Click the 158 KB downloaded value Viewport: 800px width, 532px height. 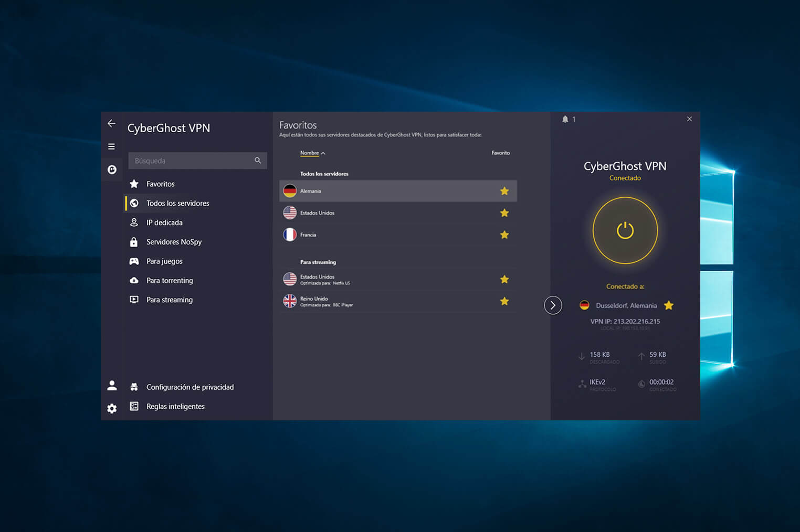[x=599, y=355]
